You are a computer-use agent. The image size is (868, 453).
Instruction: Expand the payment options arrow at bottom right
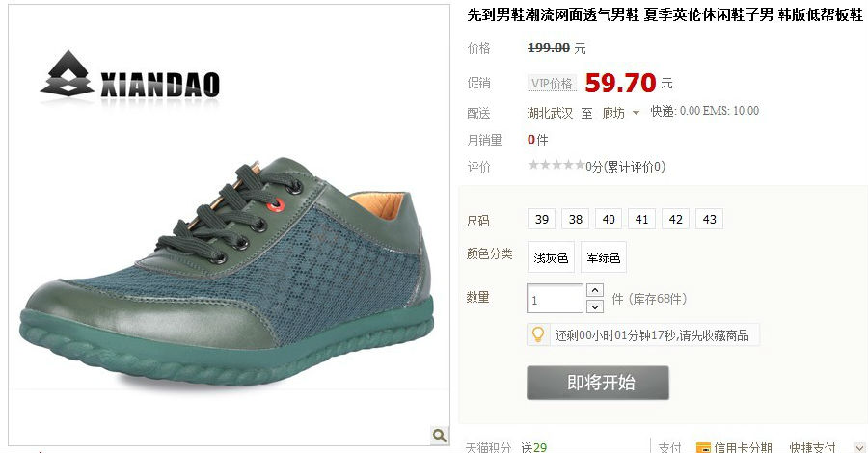(x=859, y=447)
